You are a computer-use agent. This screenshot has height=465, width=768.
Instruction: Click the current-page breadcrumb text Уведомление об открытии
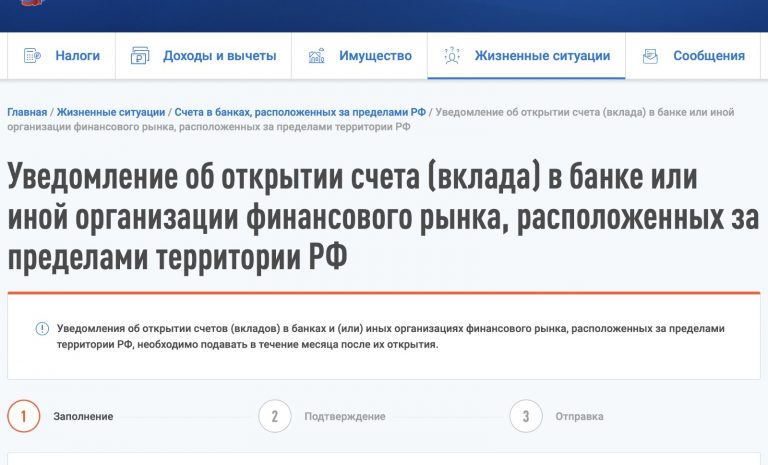tap(371, 120)
